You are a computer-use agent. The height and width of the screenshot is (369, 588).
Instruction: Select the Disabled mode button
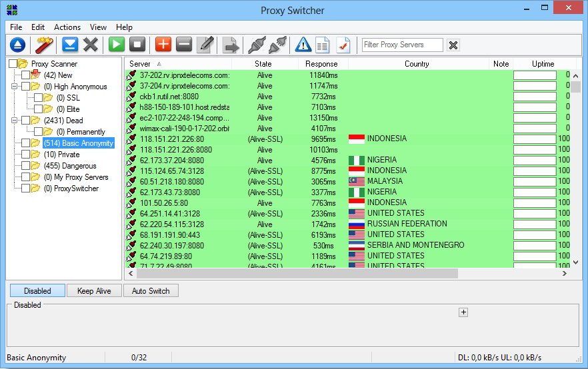[37, 290]
